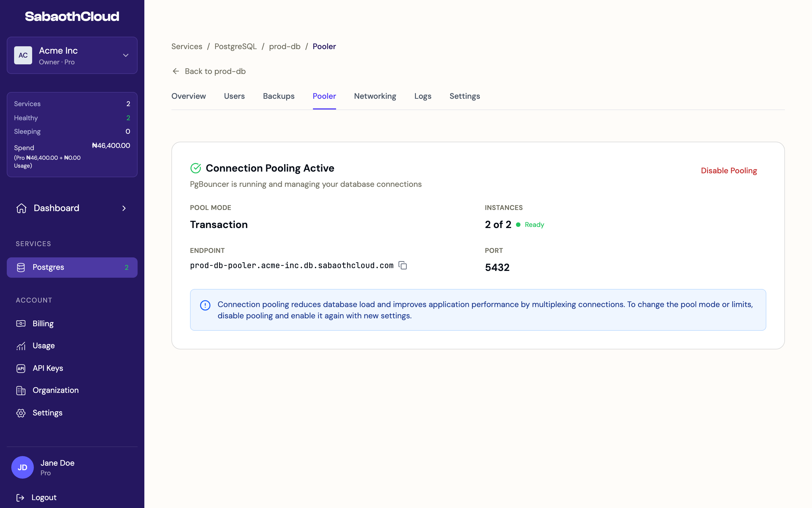Open the Backups tab
This screenshot has width=812, height=508.
[279, 96]
